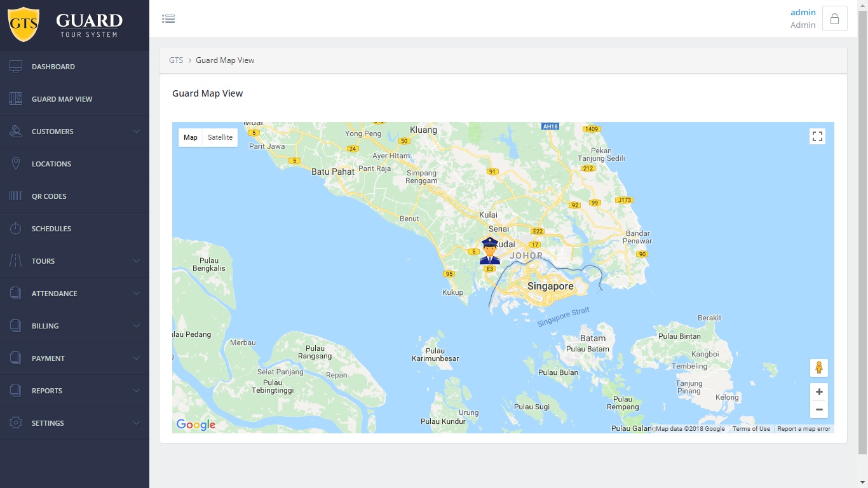Select the Street View pegman icon
The height and width of the screenshot is (488, 868).
click(x=818, y=368)
